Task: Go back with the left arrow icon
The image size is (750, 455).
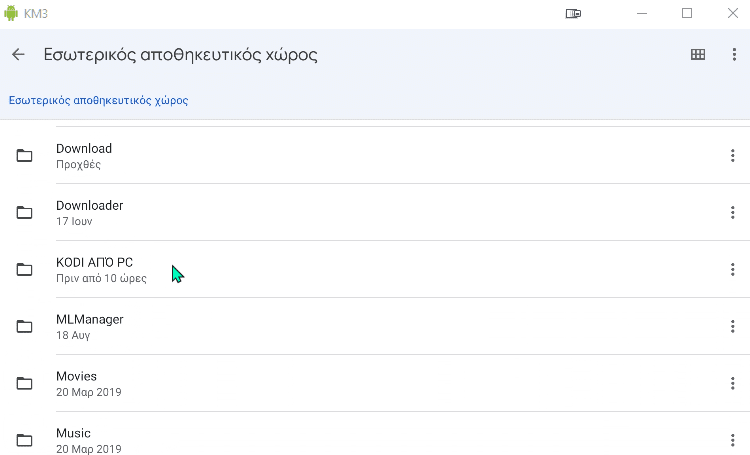Action: click(x=18, y=55)
